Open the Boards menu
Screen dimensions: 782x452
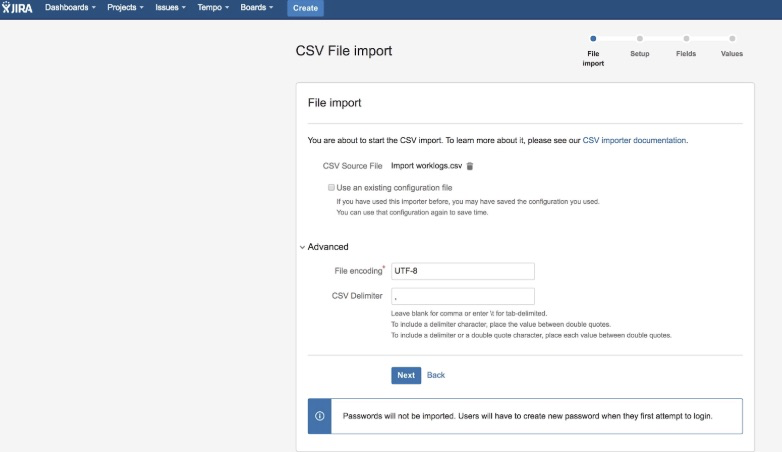point(257,8)
